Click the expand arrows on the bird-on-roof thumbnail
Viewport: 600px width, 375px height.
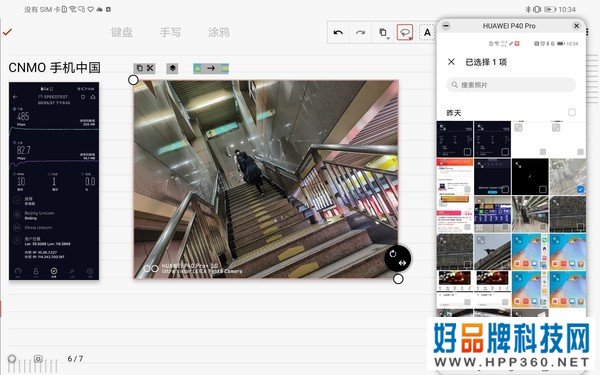click(x=481, y=240)
